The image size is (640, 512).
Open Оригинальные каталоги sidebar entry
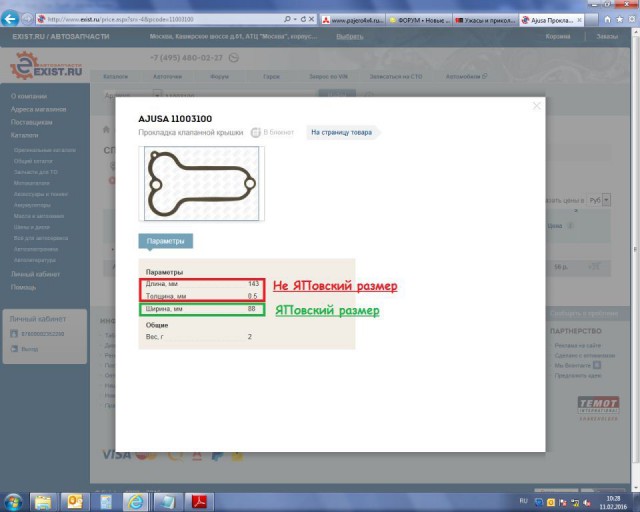pos(44,150)
